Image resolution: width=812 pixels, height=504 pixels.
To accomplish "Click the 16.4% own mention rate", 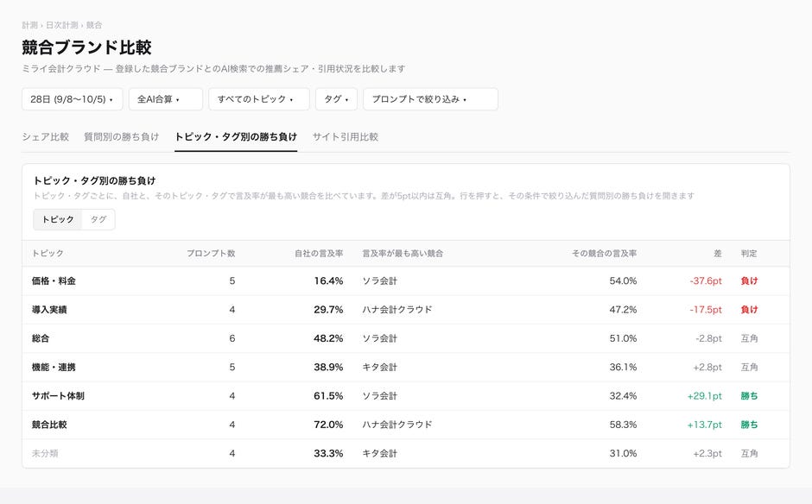I will (328, 281).
